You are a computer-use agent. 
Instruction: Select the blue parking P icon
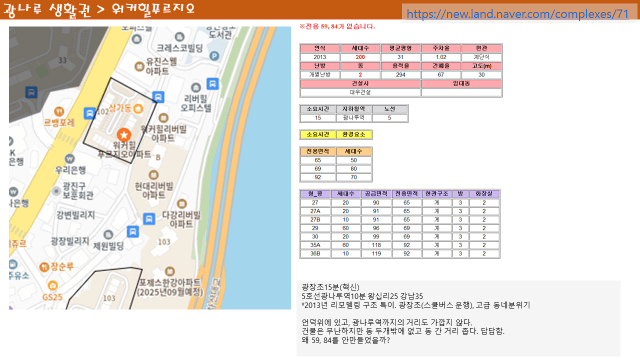pyautogui.click(x=214, y=56)
